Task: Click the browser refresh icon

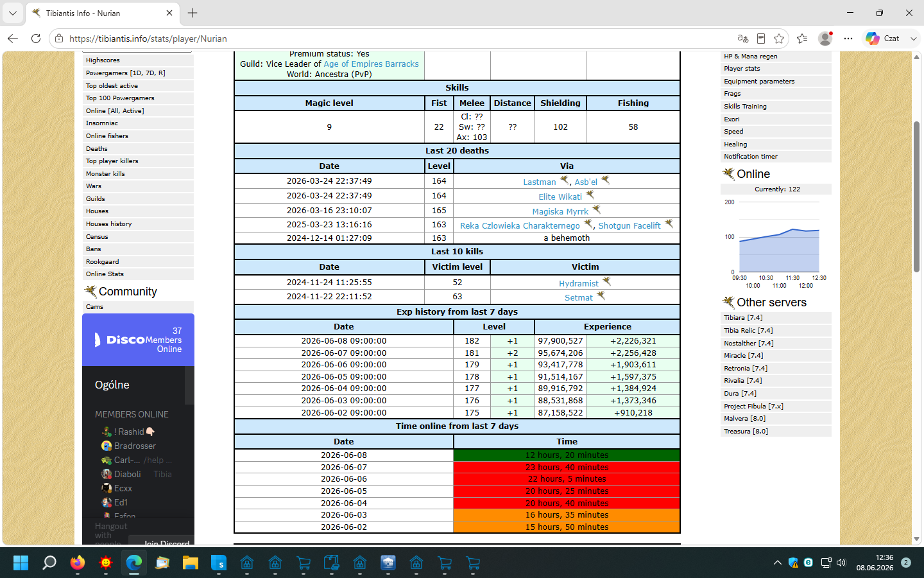Action: click(x=36, y=39)
